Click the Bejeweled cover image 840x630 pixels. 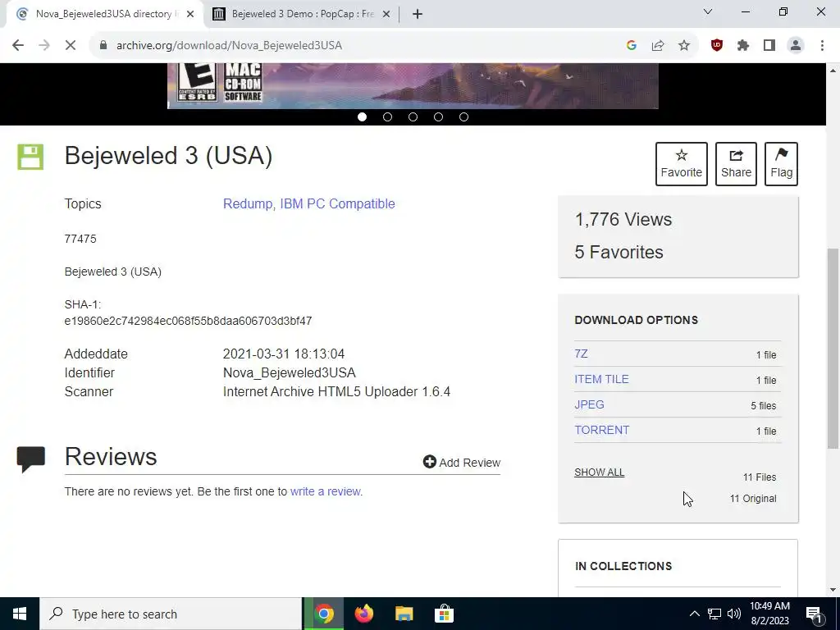pyautogui.click(x=413, y=85)
